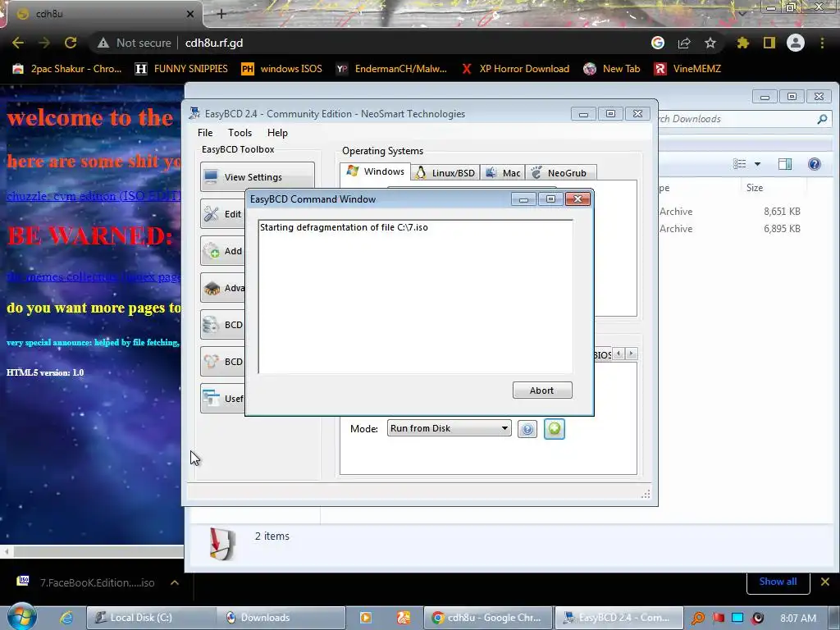This screenshot has width=840, height=630.
Task: Abort the defragmentation in EasyBCD Command Window
Action: (542, 390)
